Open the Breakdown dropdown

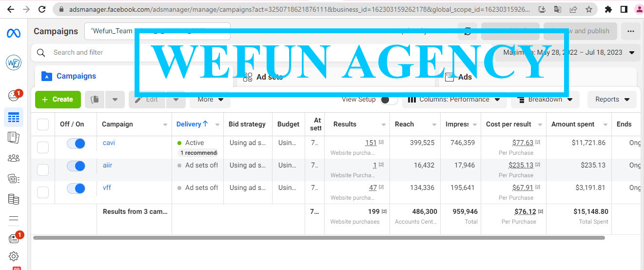[545, 99]
